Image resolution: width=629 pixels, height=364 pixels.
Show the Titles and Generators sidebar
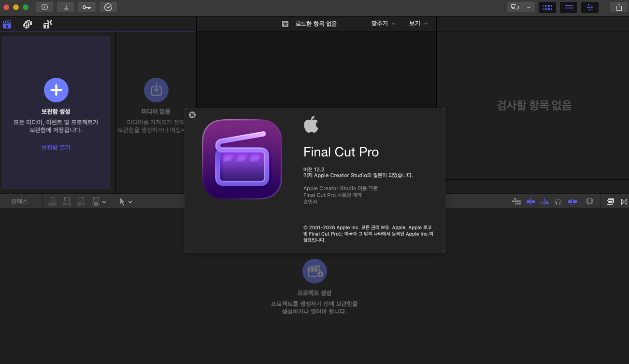point(48,24)
